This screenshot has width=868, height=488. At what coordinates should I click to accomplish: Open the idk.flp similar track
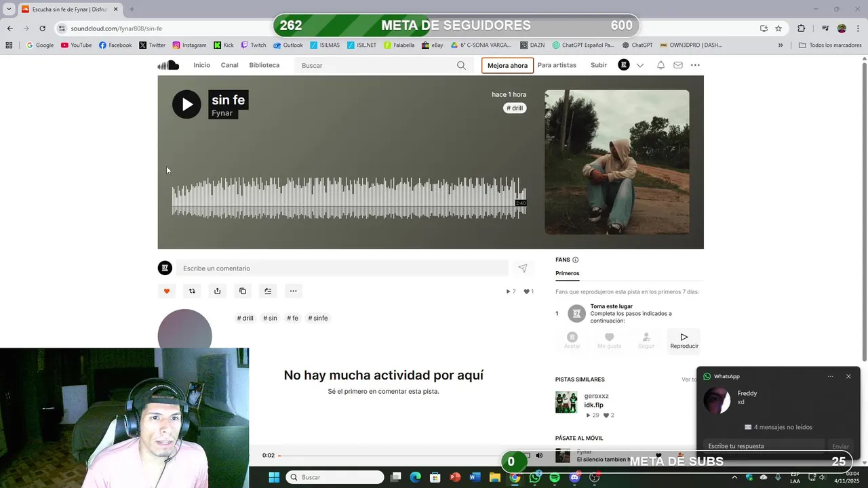[594, 405]
